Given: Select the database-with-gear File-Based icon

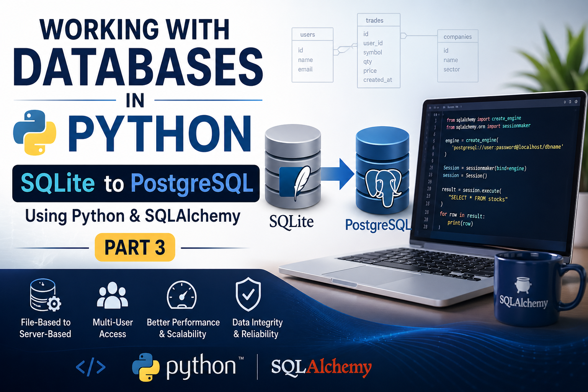Looking at the screenshot, I should (x=45, y=295).
